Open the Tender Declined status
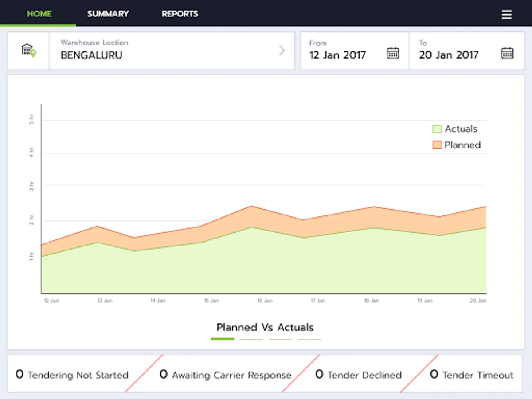The image size is (532, 399). point(358,375)
